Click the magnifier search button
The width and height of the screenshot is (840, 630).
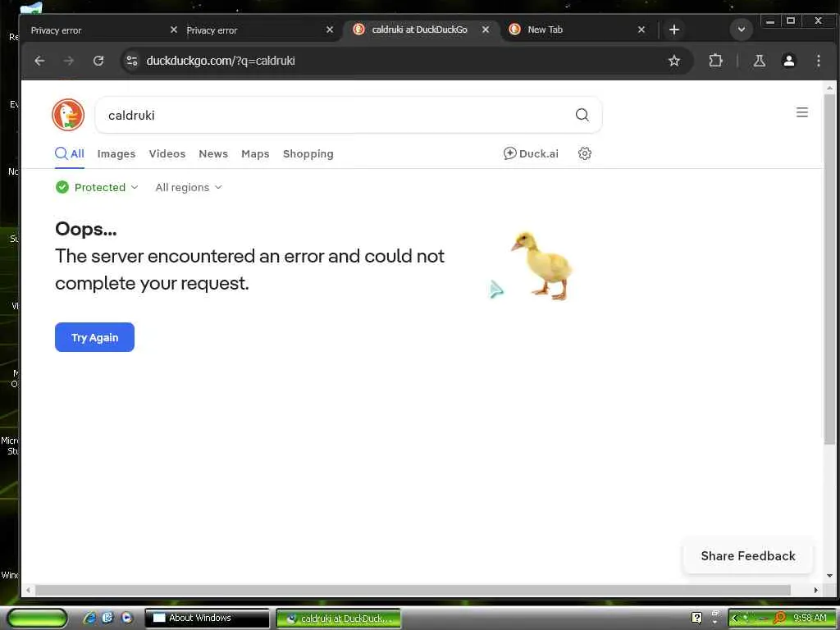582,115
